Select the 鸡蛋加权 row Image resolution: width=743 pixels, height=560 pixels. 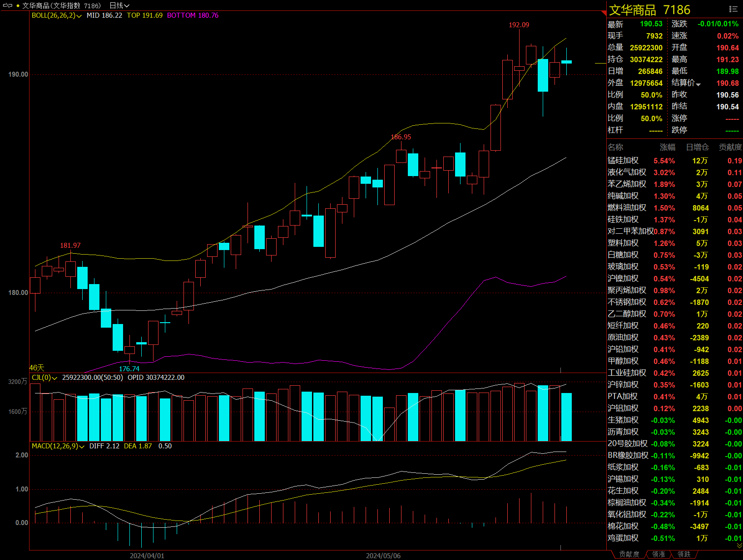(x=675, y=538)
